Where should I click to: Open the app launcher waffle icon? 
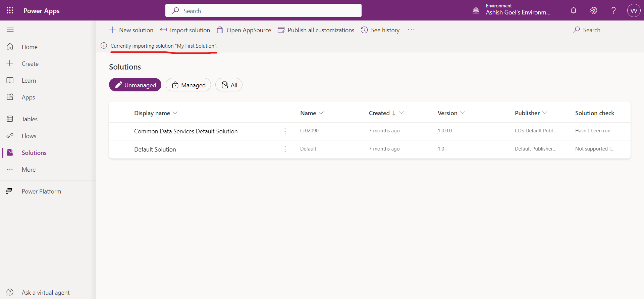10,10
